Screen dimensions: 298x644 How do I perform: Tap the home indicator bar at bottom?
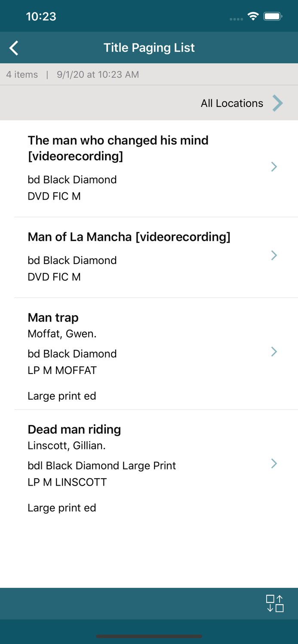pyautogui.click(x=149, y=637)
